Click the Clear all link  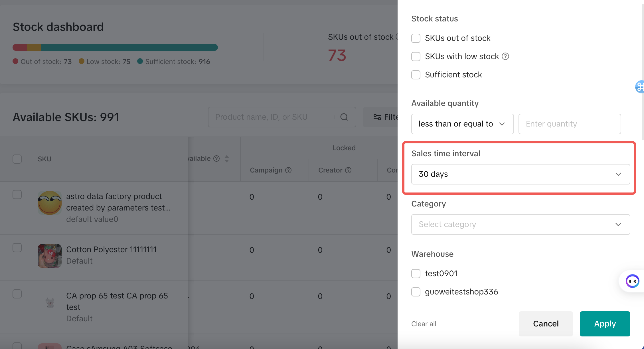(424, 324)
